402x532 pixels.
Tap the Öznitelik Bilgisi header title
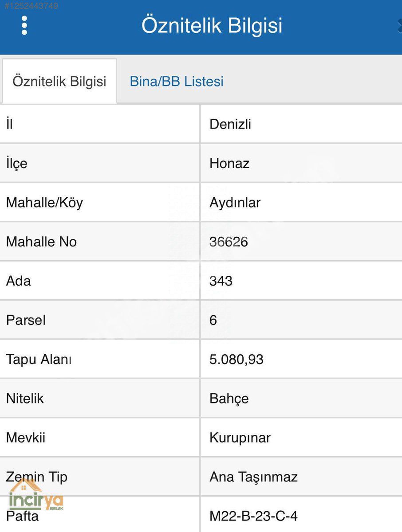(212, 25)
